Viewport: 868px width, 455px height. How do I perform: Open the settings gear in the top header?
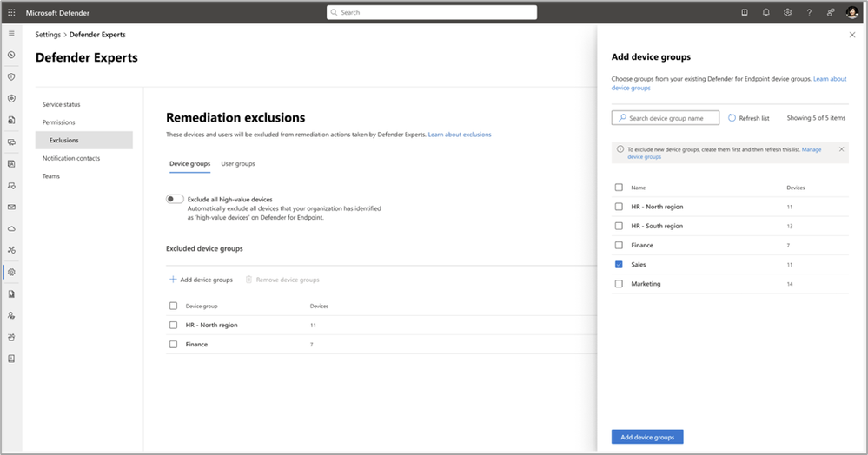788,12
